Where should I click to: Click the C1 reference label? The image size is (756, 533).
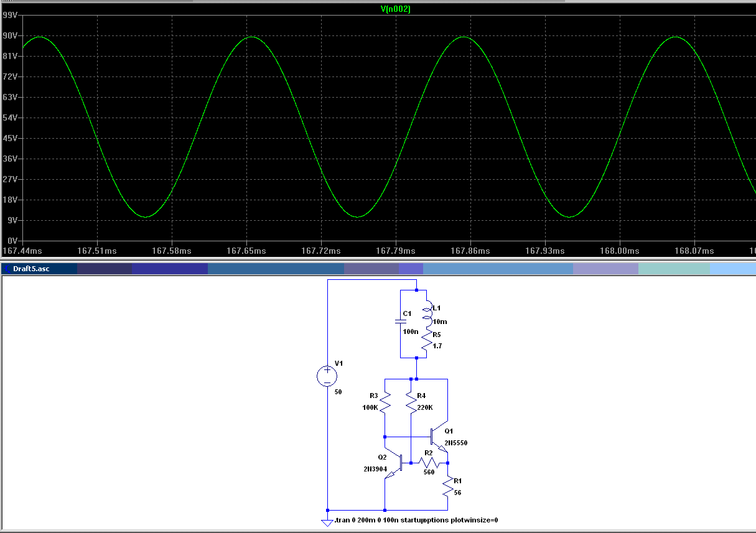point(407,313)
